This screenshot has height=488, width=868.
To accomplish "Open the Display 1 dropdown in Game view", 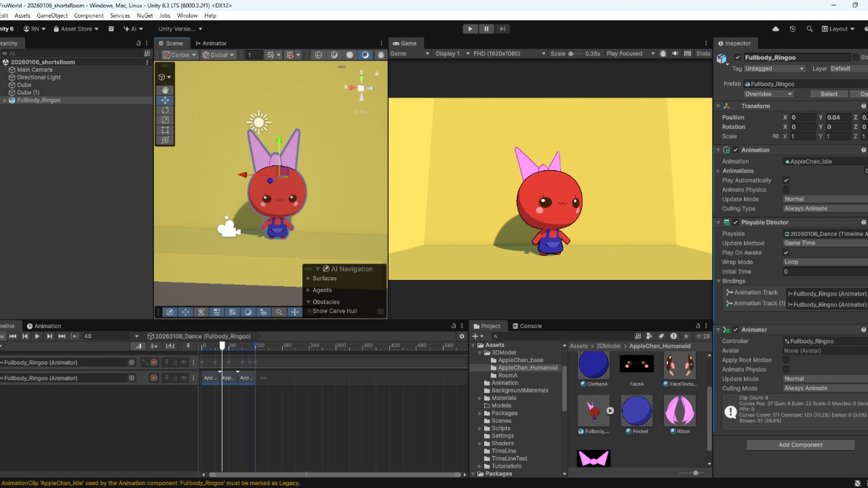I will 452,54.
